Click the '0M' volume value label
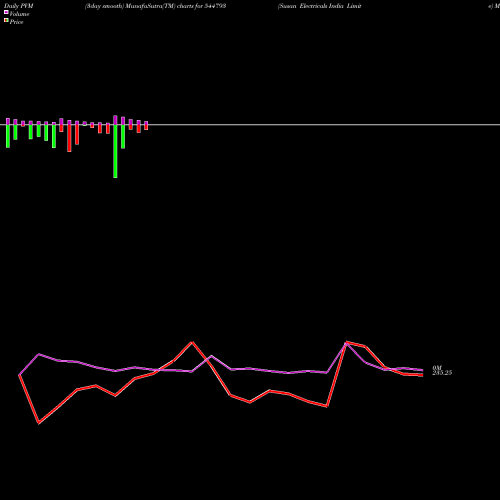The image size is (500, 500). (437, 368)
